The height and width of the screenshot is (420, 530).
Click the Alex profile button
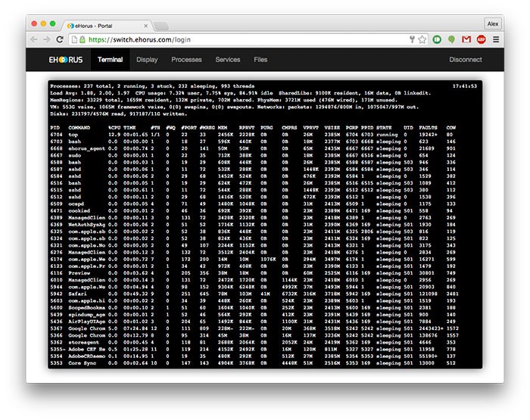[x=492, y=23]
